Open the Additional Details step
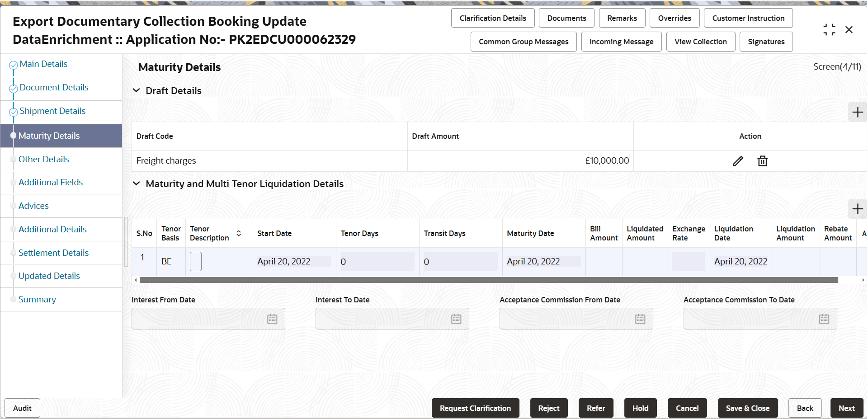Image resolution: width=868 pixels, height=419 pixels. pos(52,230)
